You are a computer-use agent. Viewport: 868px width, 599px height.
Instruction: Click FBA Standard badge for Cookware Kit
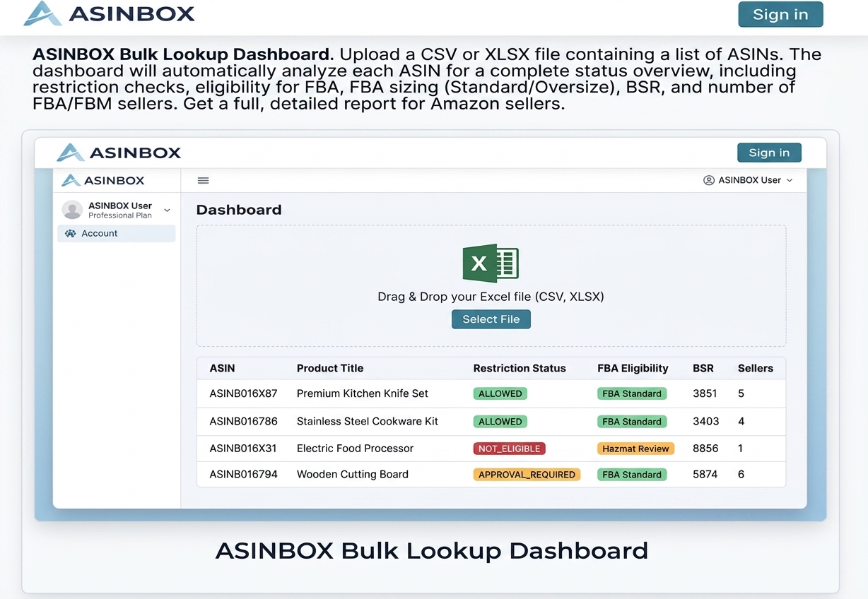coord(632,421)
